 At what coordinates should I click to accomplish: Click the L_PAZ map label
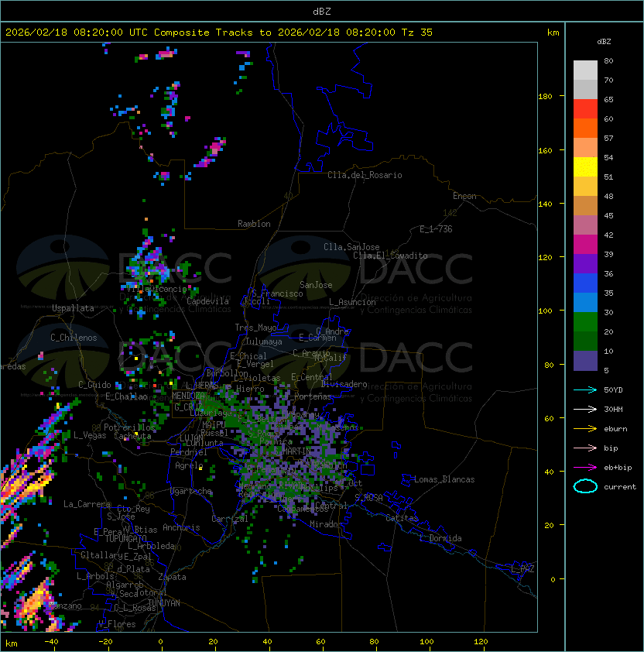click(x=522, y=568)
